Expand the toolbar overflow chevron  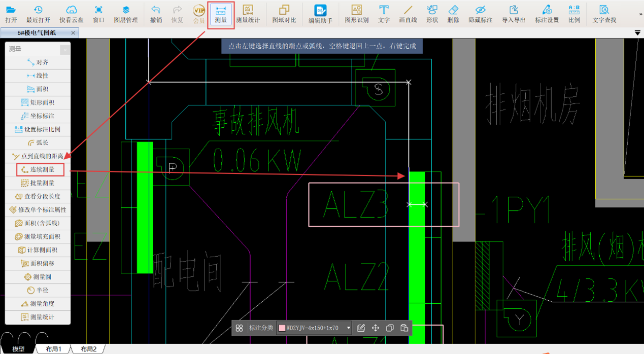tap(640, 14)
